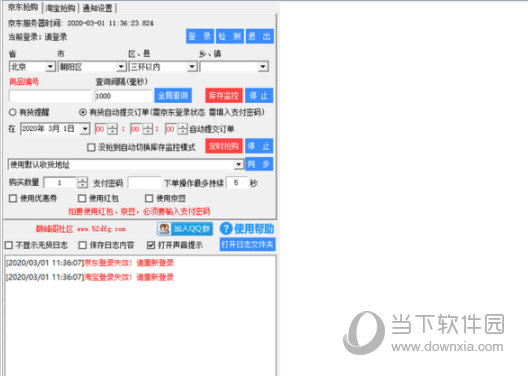This screenshot has height=376, width=528.
Task: Click the 查询间隔 field showing 1000
Action: tap(123, 96)
